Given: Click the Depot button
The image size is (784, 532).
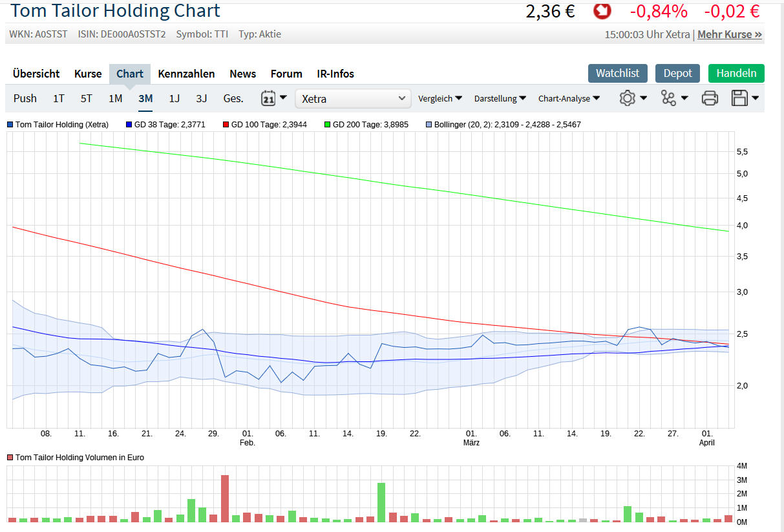Looking at the screenshot, I should (x=678, y=73).
